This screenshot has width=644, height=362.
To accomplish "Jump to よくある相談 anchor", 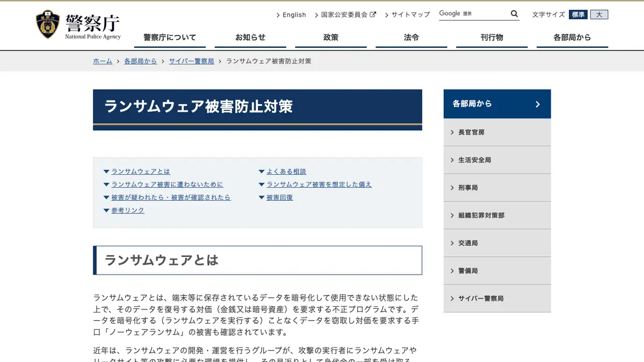I will point(286,172).
